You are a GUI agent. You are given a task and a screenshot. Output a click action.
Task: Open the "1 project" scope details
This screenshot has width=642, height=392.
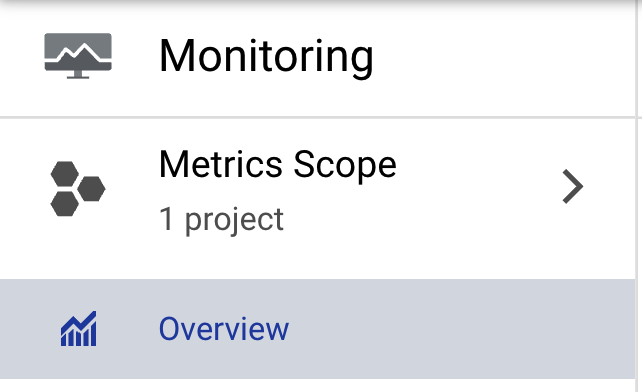221,220
